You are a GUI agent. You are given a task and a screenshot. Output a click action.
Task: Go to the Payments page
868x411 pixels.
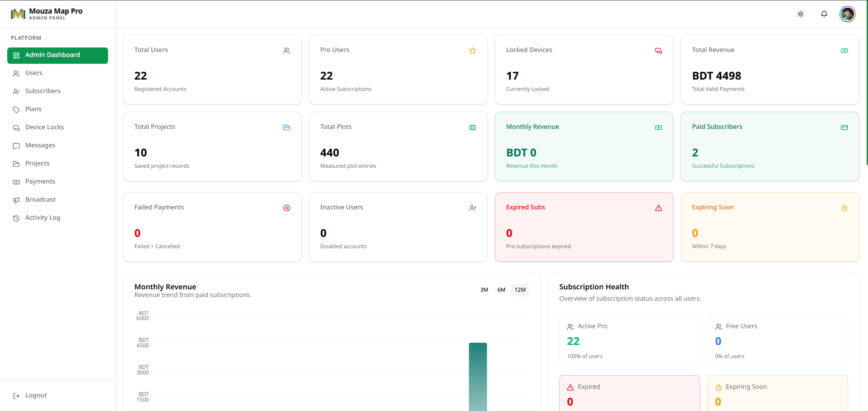(57, 182)
